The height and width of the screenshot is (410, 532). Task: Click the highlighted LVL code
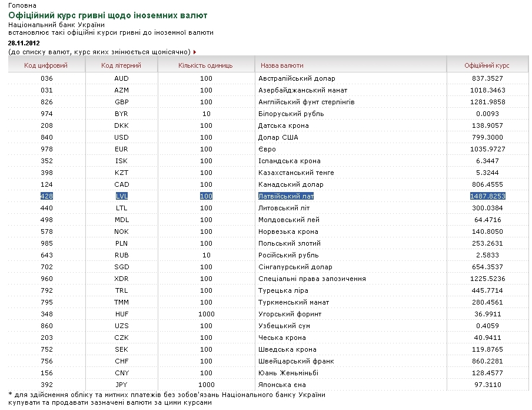[x=121, y=196]
